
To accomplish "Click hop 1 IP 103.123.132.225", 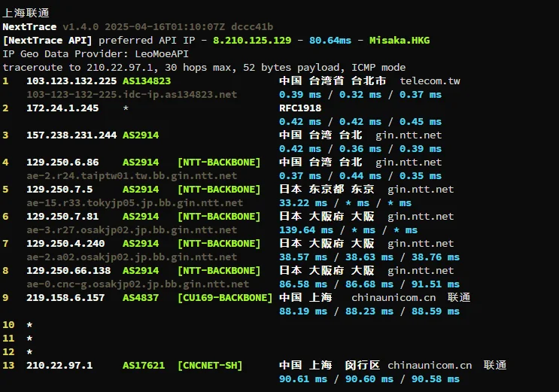I will pyautogui.click(x=71, y=81).
